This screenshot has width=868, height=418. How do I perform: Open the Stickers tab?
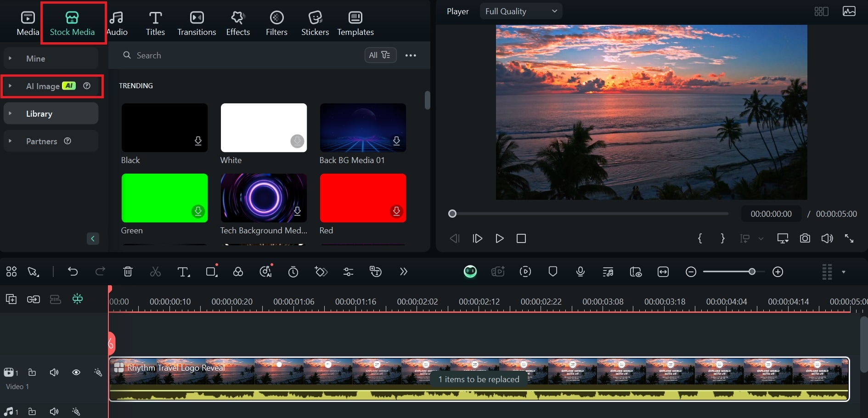[x=315, y=23]
